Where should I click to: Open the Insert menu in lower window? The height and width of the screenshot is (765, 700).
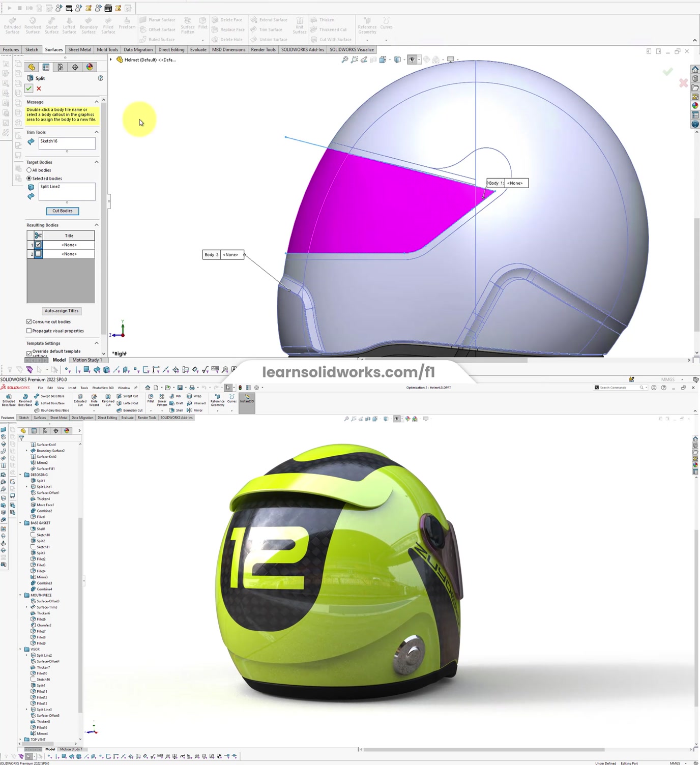point(72,388)
